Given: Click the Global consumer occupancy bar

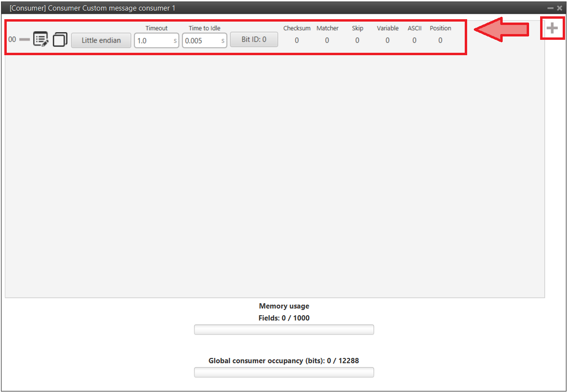Looking at the screenshot, I should pyautogui.click(x=284, y=372).
